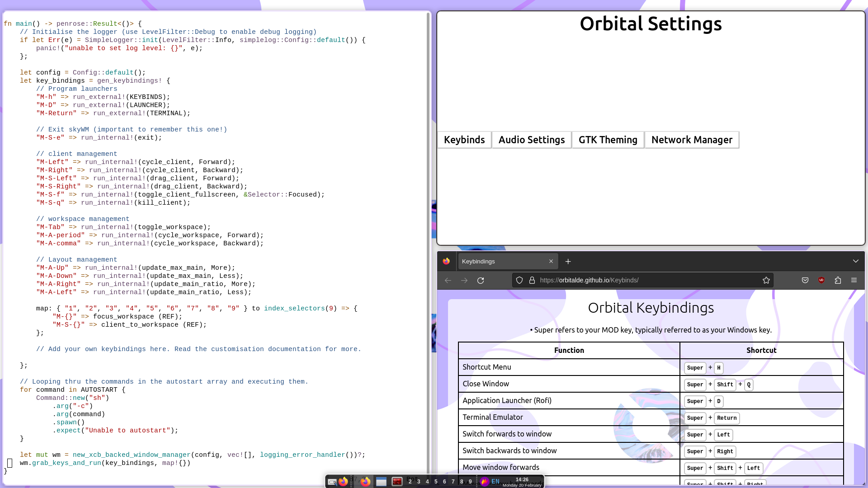Open the Firefox hamburger menu
This screenshot has height=488, width=868.
854,281
